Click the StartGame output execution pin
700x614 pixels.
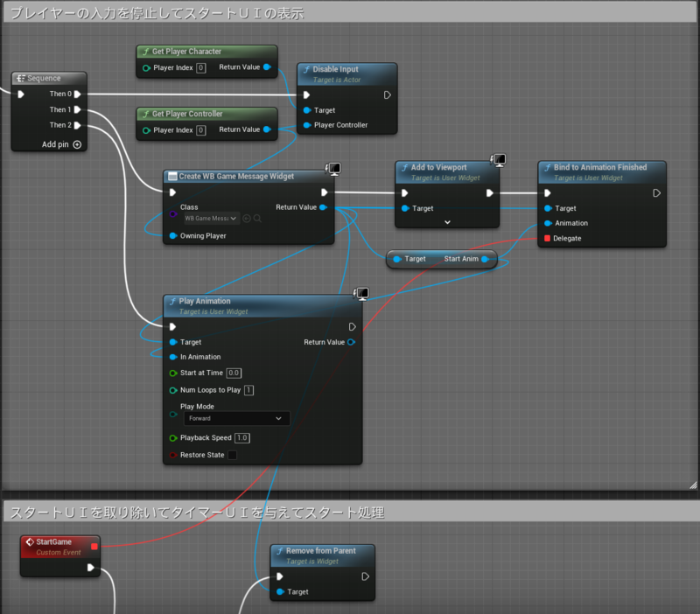pos(91,568)
